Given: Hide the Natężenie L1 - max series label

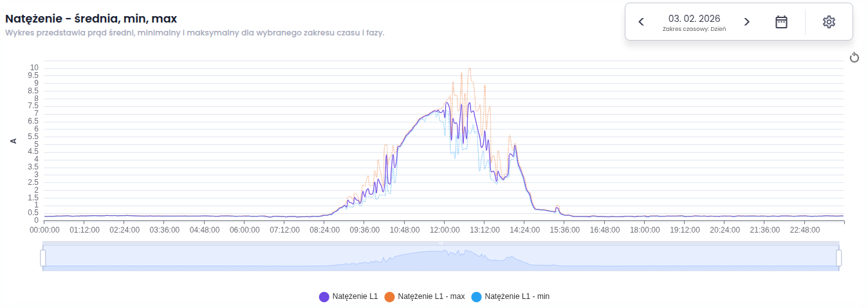Looking at the screenshot, I should (x=430, y=296).
